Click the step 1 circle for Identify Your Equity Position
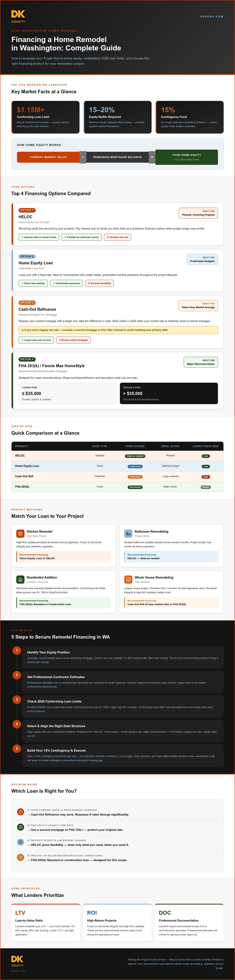Image resolution: width=235 pixels, height=980 pixels. [17, 651]
